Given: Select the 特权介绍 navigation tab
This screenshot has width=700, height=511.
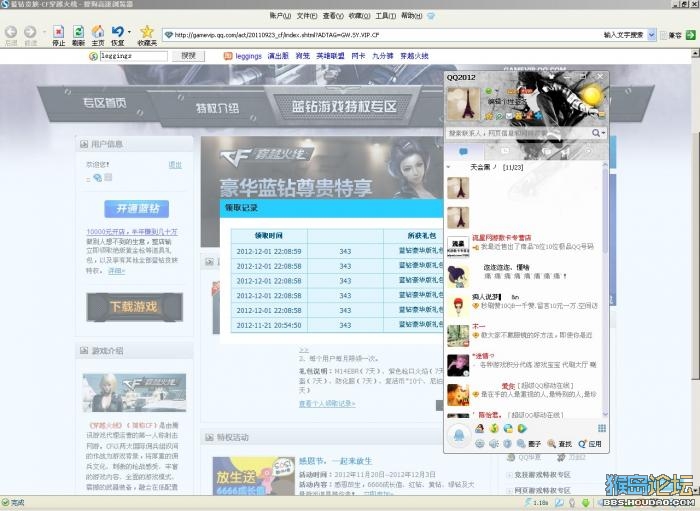Looking at the screenshot, I should [x=217, y=108].
